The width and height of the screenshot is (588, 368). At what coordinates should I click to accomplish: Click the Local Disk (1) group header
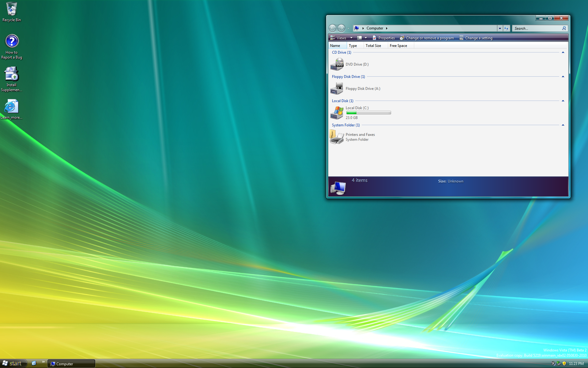pyautogui.click(x=343, y=101)
